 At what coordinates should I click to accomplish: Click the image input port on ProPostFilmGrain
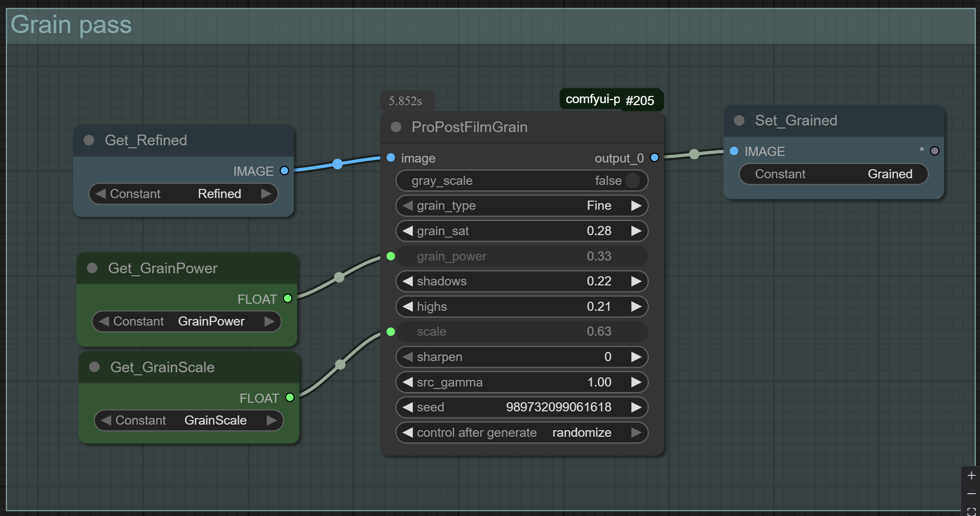[x=391, y=157]
